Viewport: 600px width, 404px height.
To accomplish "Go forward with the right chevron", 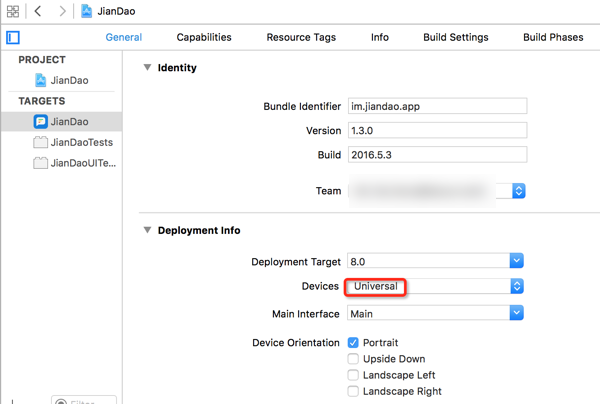I will click(x=62, y=11).
